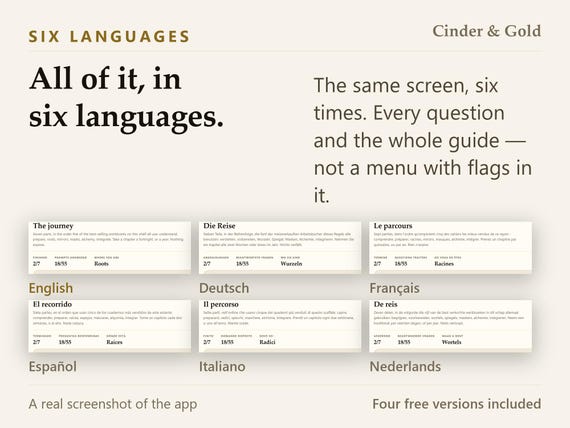Click the 'All of it, in six languages.' headline
The height and width of the screenshot is (428, 570).
pyautogui.click(x=126, y=97)
